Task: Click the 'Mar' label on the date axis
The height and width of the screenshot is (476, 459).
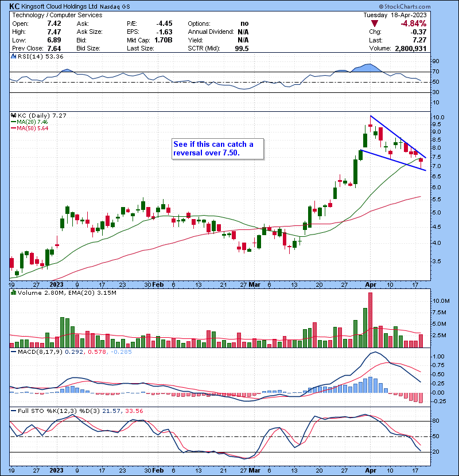Action: coord(254,284)
